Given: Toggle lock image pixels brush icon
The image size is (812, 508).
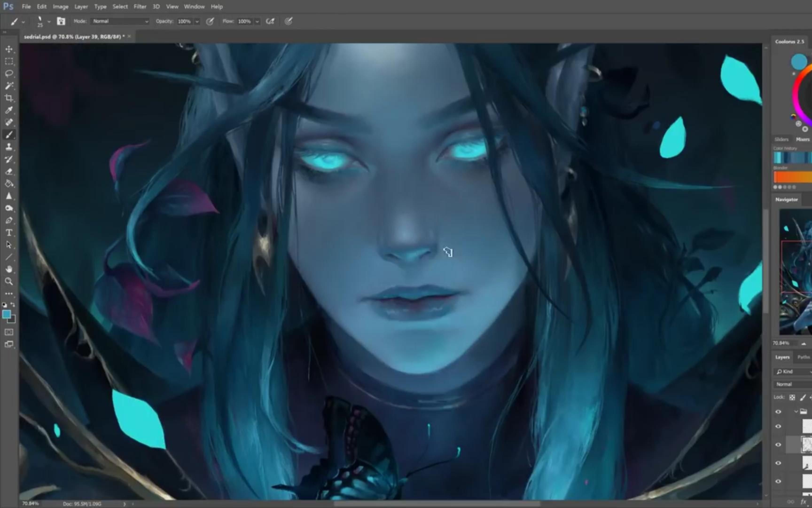Looking at the screenshot, I should coord(803,397).
